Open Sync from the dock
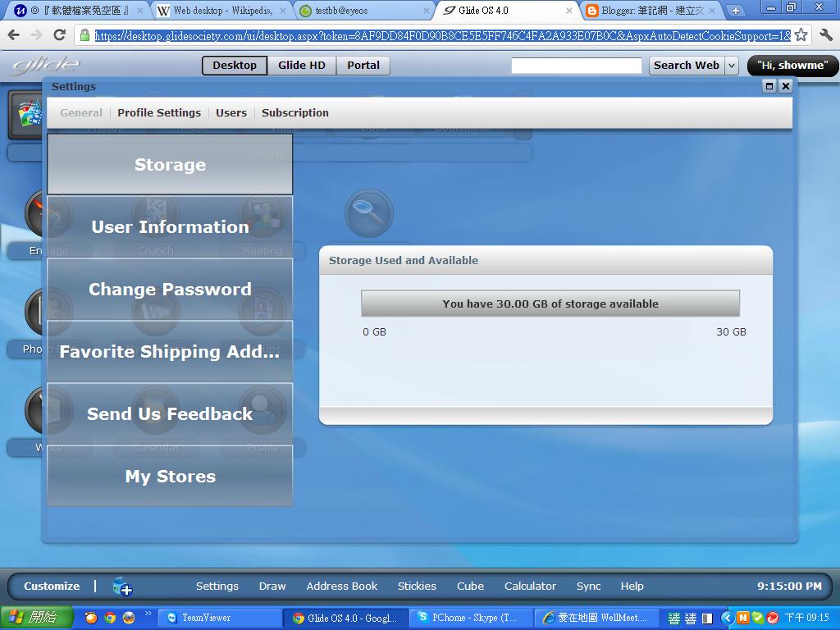Image resolution: width=840 pixels, height=630 pixels. (x=588, y=586)
